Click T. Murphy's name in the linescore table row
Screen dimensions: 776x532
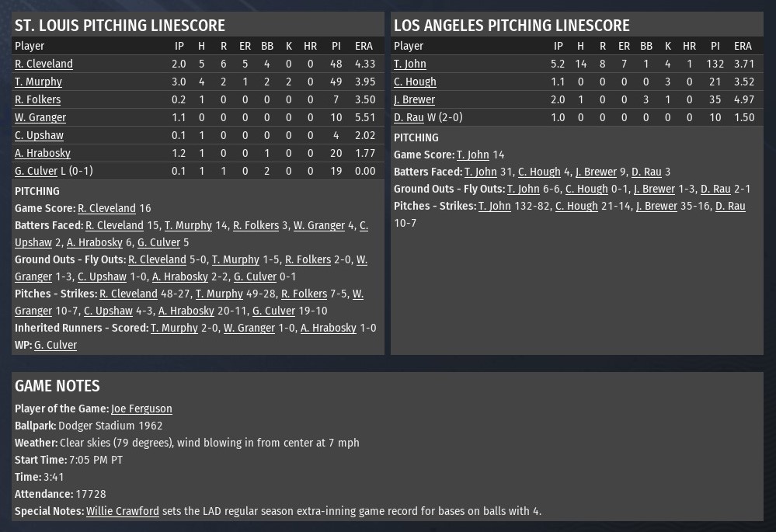pos(38,82)
